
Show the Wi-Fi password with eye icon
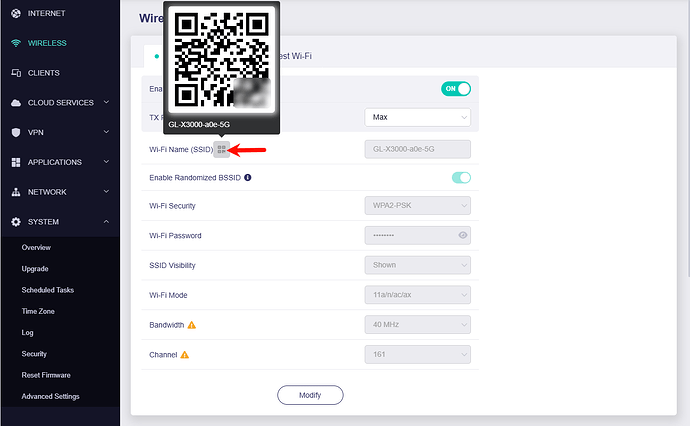coord(462,235)
